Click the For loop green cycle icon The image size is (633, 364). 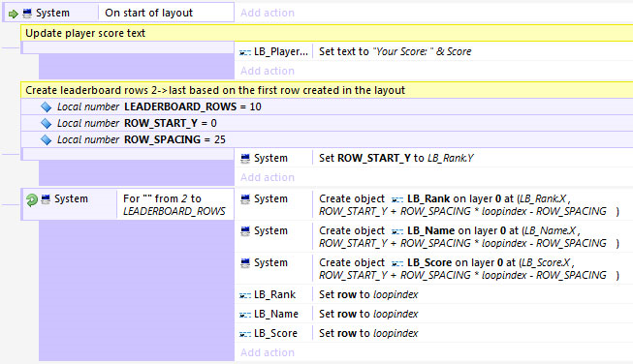pyautogui.click(x=31, y=199)
